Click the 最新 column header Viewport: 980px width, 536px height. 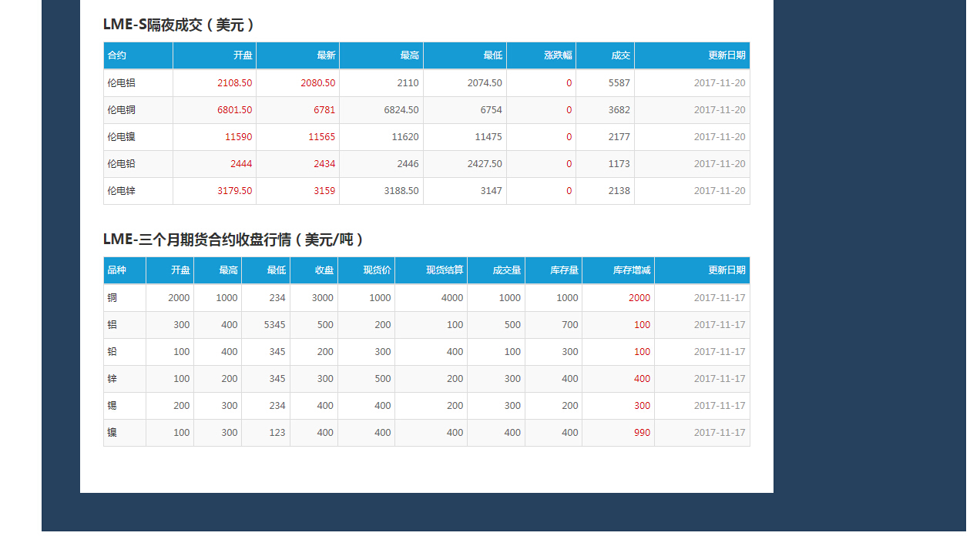click(326, 55)
